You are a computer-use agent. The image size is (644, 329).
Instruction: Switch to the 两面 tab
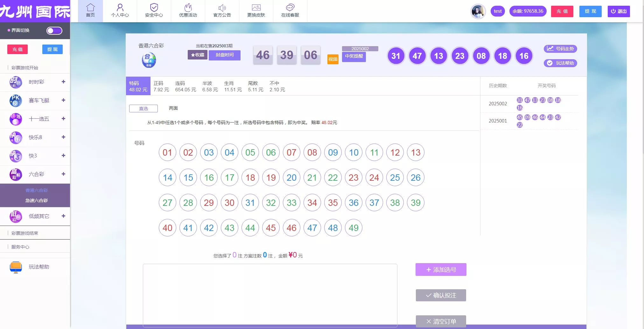(x=173, y=108)
